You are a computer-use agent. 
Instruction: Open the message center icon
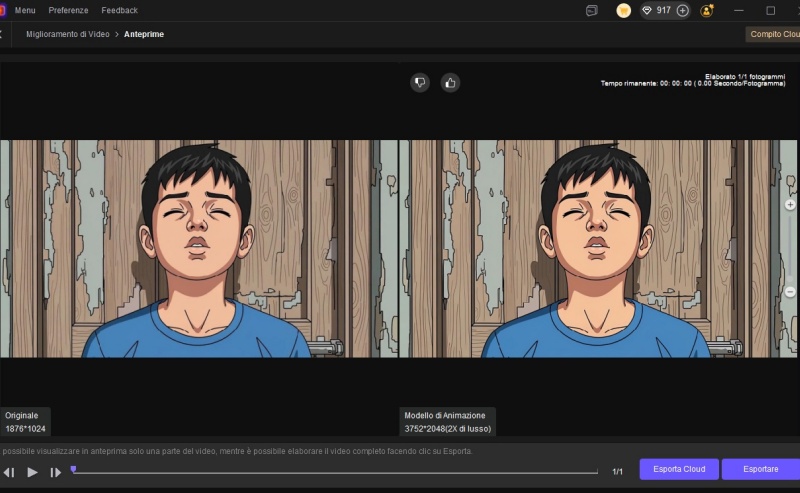[x=592, y=10]
